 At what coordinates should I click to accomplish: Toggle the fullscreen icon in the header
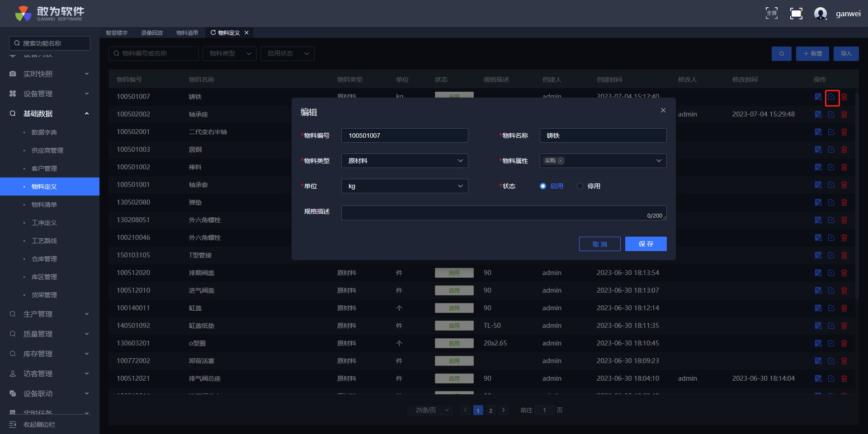[x=796, y=14]
